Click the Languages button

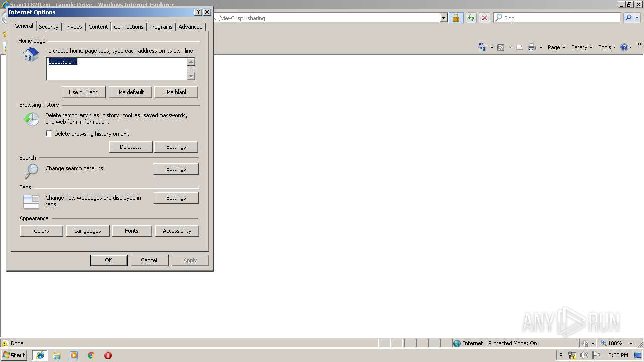88,231
